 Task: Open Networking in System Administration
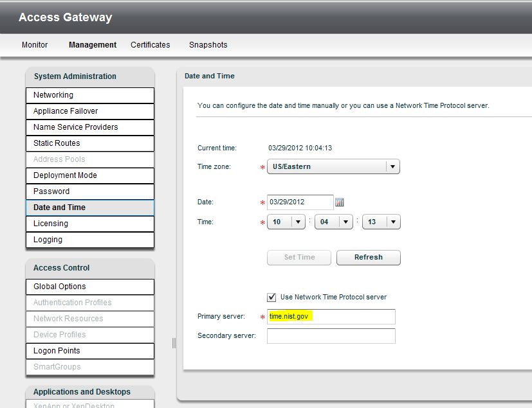[90, 95]
